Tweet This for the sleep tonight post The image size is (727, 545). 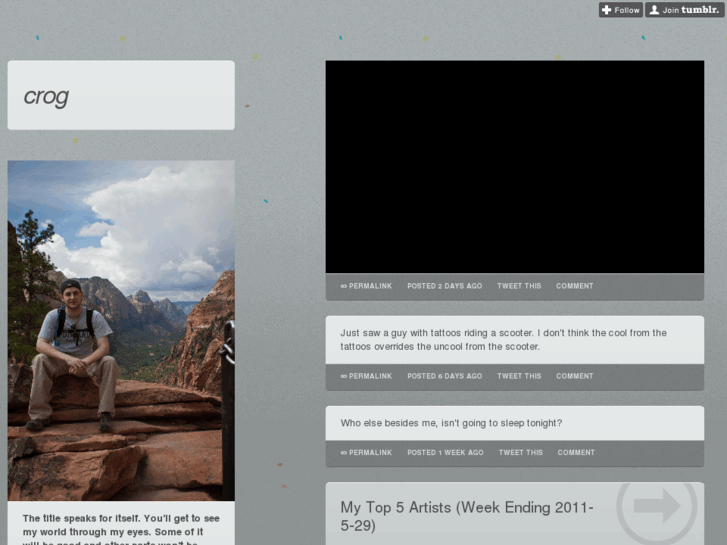coord(520,452)
